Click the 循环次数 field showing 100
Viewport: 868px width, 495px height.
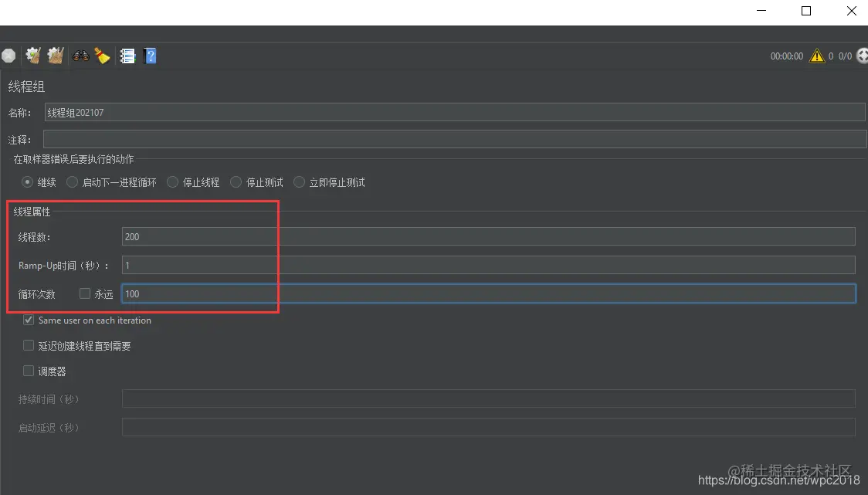488,293
